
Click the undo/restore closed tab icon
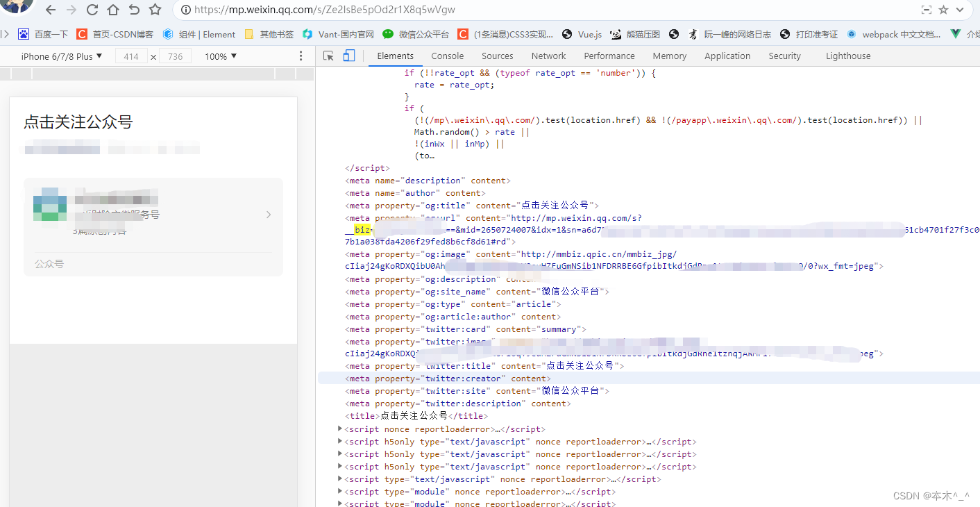134,10
